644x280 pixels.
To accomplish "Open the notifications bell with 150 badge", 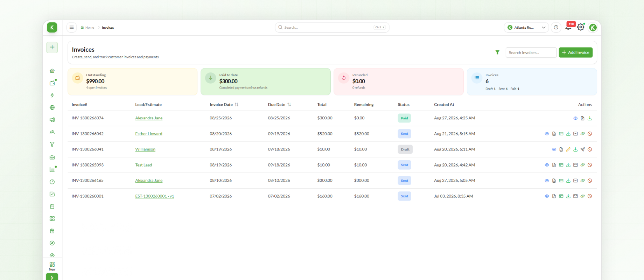I will coord(568,27).
